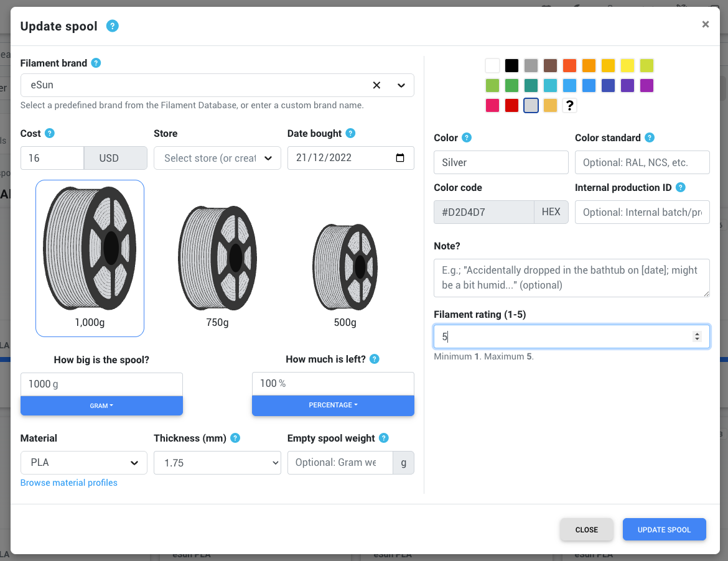Viewport: 728px width, 561px height.
Task: Click the Color code #D2D4D7 field
Action: 484,212
